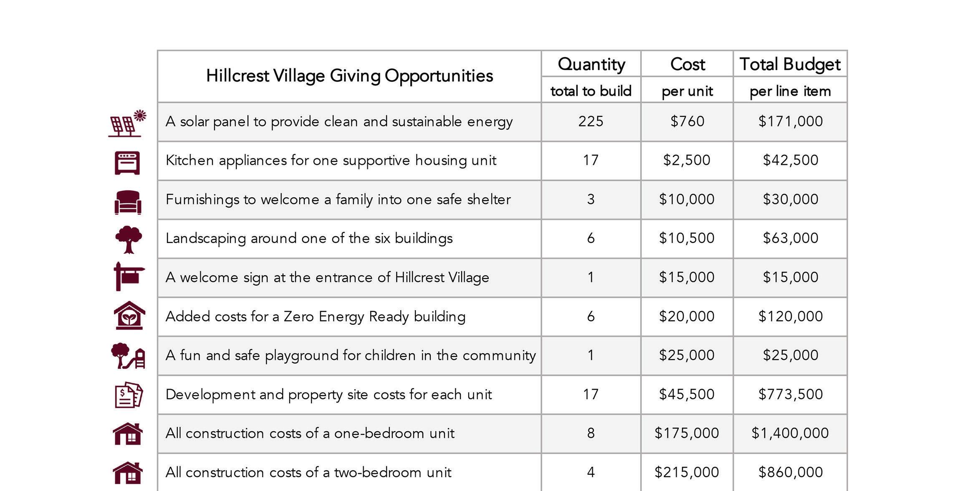Viewport: 980px width, 491px height.
Task: Select the $171,000 total budget cell
Action: point(790,121)
